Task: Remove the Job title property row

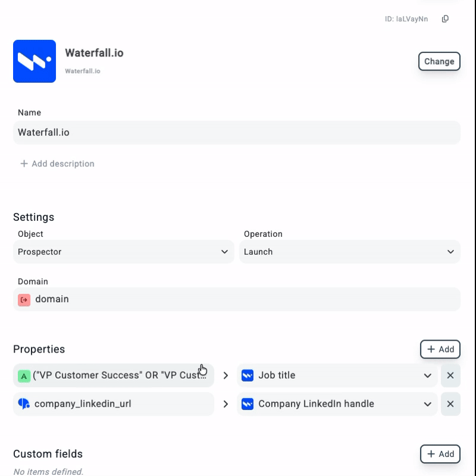Action: point(450,375)
